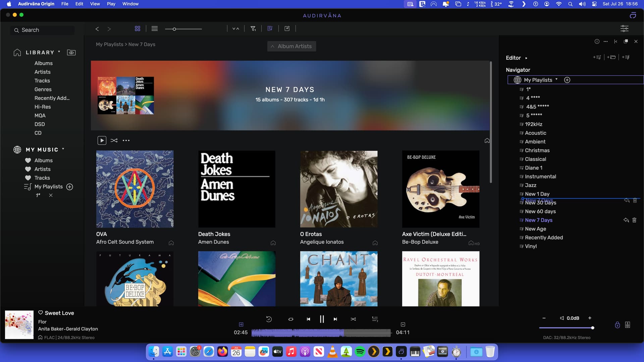The width and height of the screenshot is (644, 362).
Task: Open the Play menu
Action: (111, 4)
